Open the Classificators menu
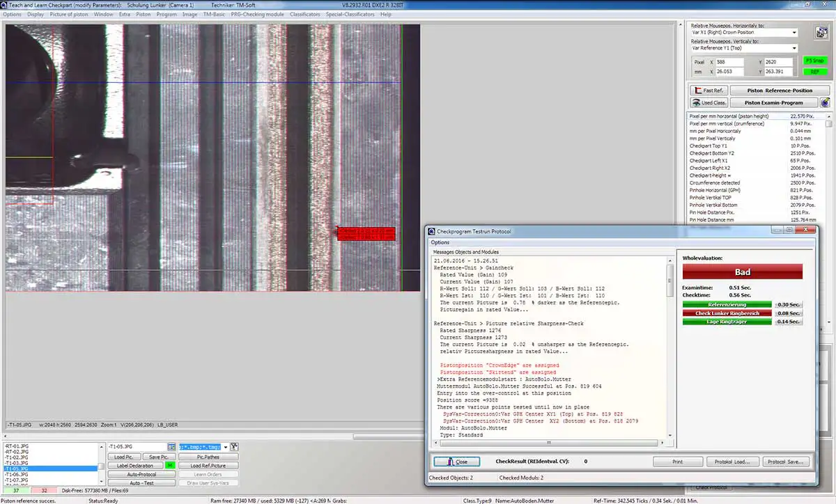The width and height of the screenshot is (836, 504). coord(304,14)
